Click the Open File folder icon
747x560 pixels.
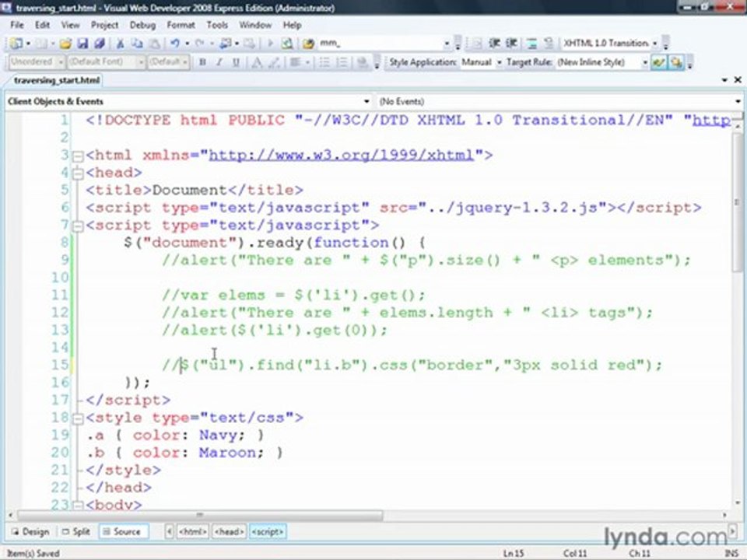tap(65, 44)
